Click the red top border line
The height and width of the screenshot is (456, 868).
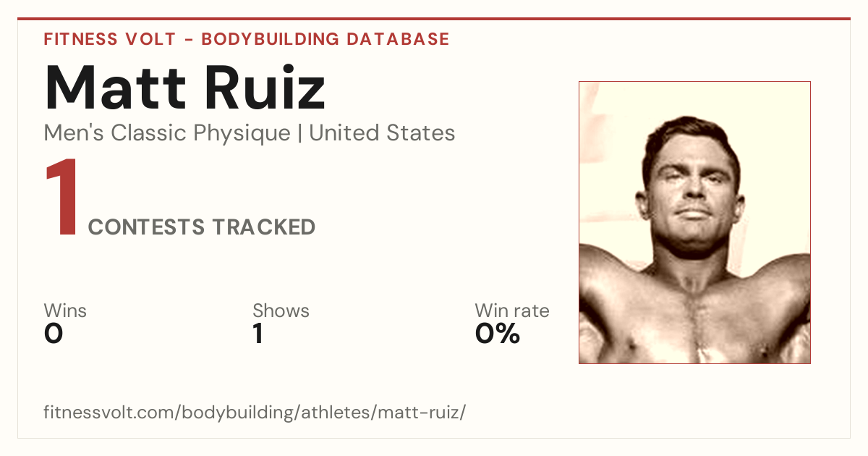pos(434,19)
